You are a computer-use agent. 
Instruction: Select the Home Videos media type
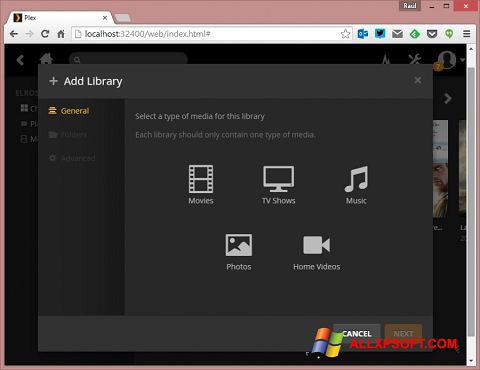click(x=317, y=252)
